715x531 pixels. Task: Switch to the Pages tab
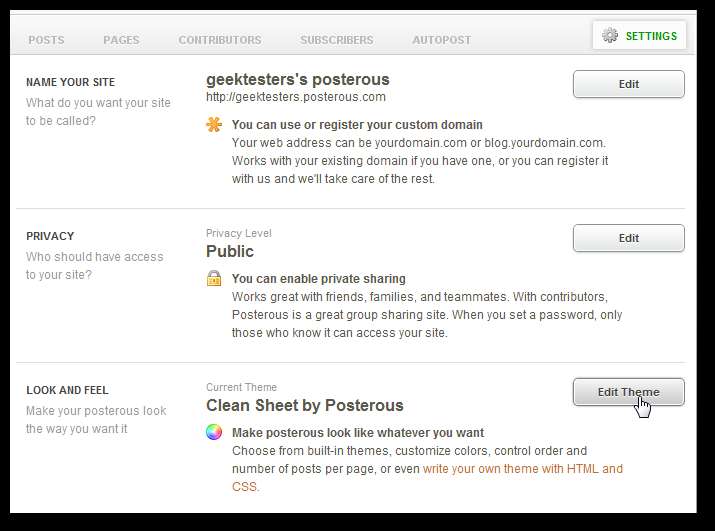121,40
